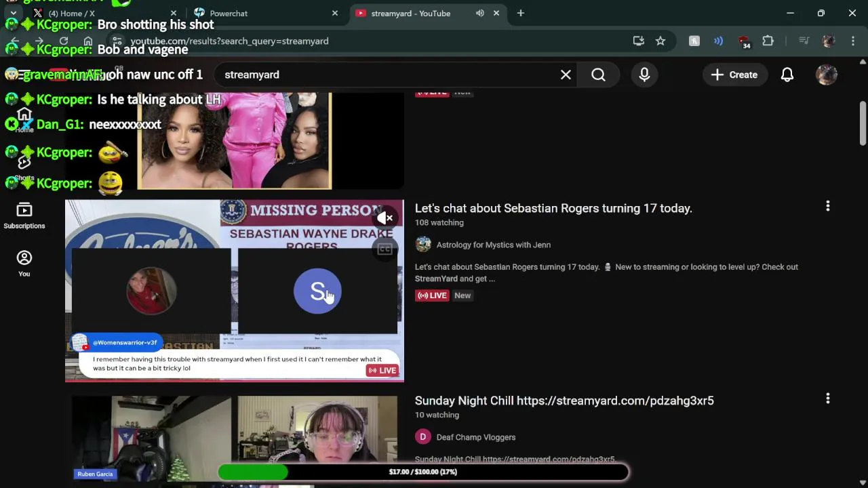Open Subscriptions in YouTube sidebar
This screenshot has height=488, width=868.
[24, 216]
